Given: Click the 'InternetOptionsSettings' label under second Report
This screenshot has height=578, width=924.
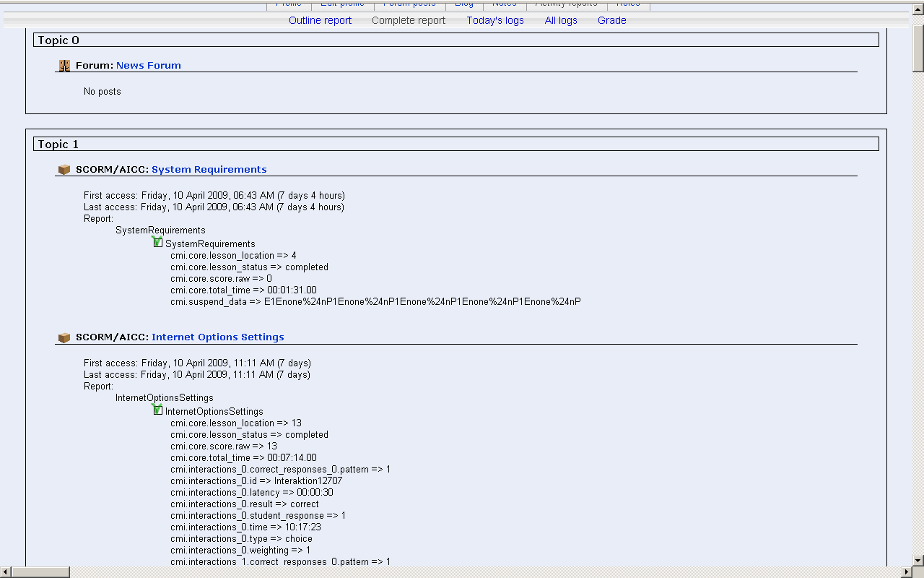Looking at the screenshot, I should (165, 398).
